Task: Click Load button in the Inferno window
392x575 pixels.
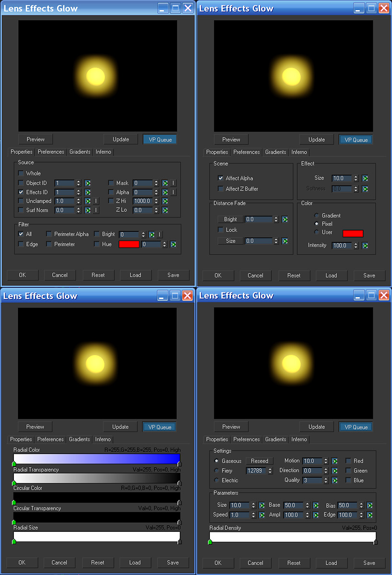Action: point(331,563)
